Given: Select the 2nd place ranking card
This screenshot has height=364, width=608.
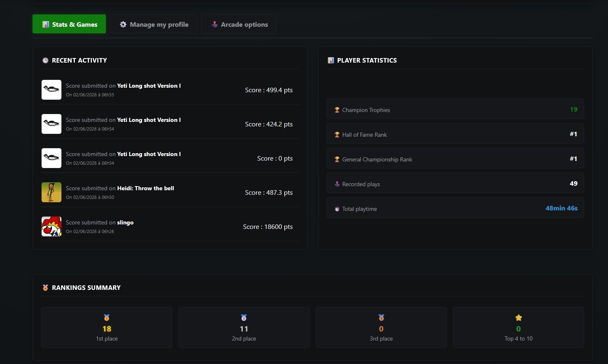Looking at the screenshot, I should pos(244,327).
